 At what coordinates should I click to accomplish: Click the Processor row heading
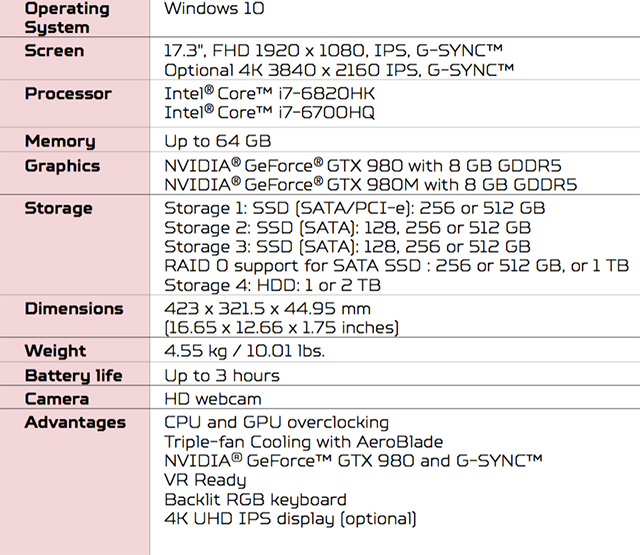tap(68, 94)
